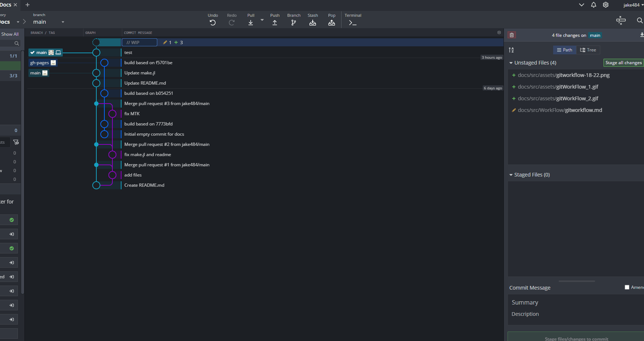Create a branch with the Branch icon
This screenshot has width=644, height=341.
coord(294,23)
